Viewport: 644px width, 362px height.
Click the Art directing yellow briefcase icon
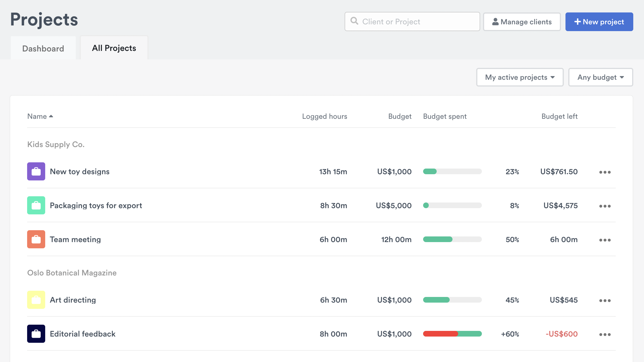[x=36, y=300]
